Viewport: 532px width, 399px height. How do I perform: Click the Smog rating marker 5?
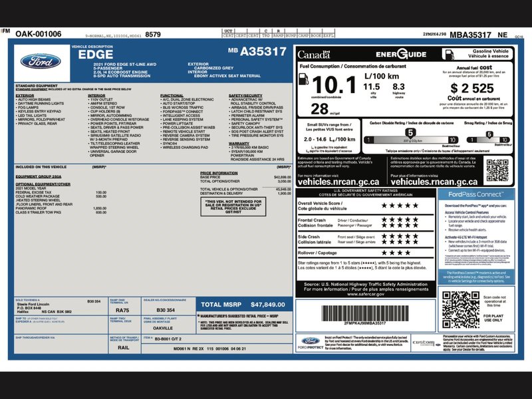[x=489, y=134]
